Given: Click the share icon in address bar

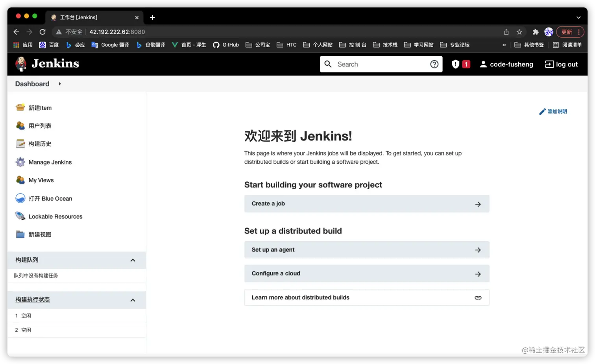Looking at the screenshot, I should (x=506, y=32).
